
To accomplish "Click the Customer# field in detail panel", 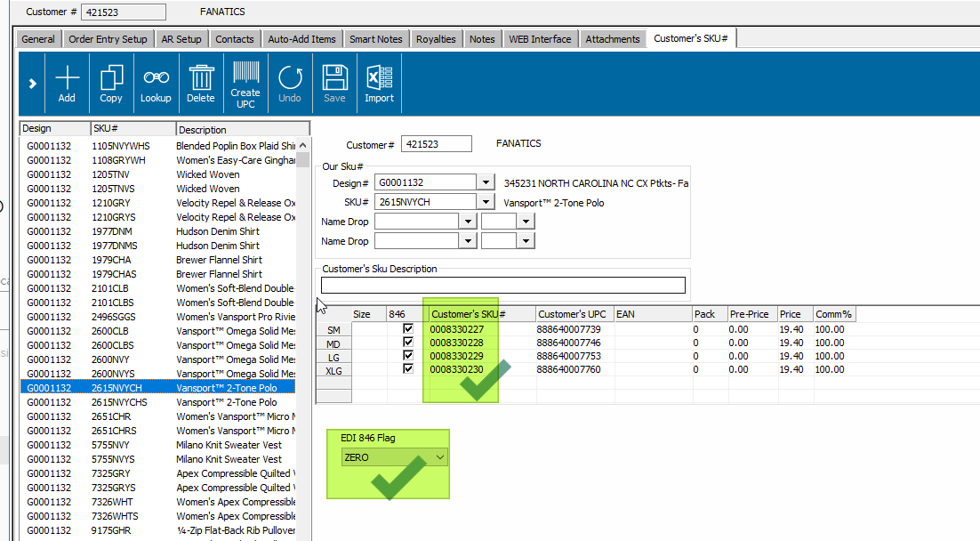I will [437, 144].
